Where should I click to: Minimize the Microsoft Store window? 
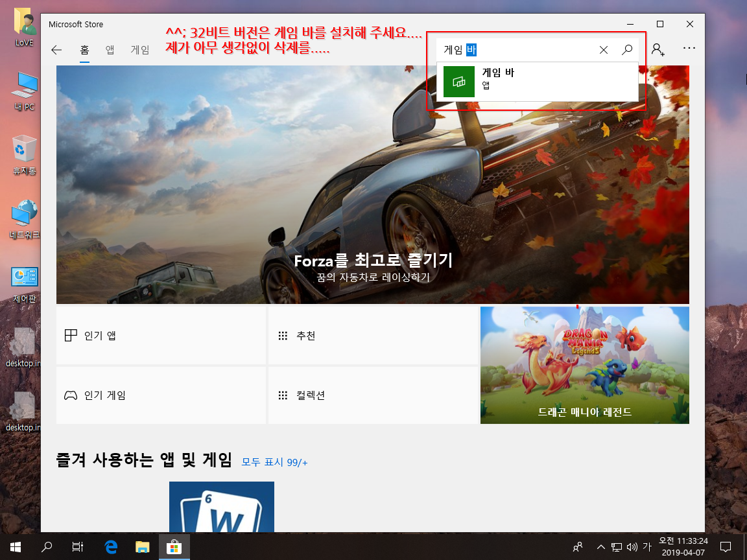point(630,24)
